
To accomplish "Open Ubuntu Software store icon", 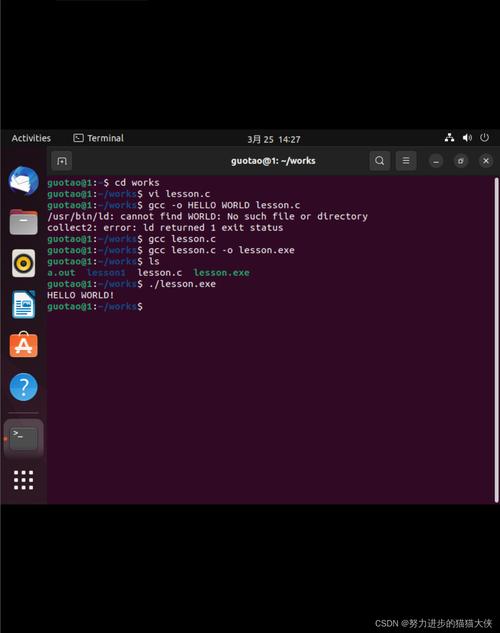I will click(23, 345).
